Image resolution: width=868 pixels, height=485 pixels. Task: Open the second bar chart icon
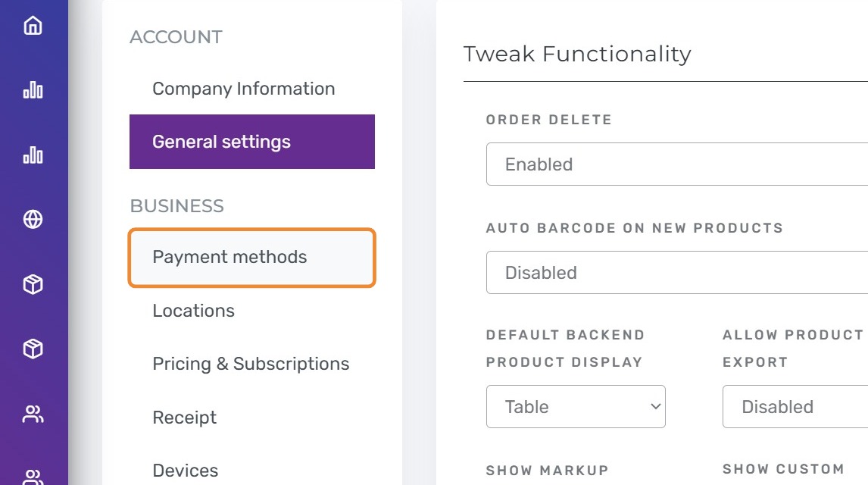coord(33,155)
